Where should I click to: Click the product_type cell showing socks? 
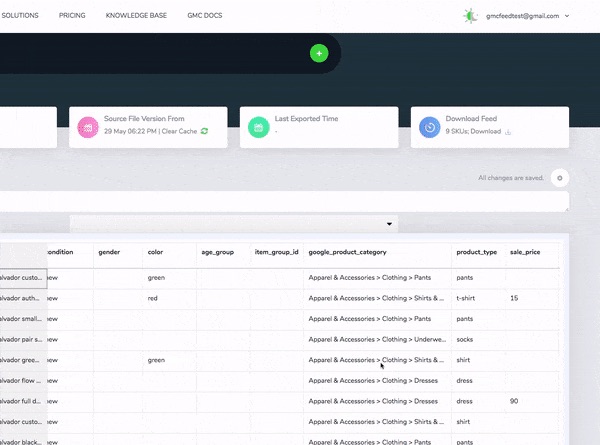tap(478, 339)
